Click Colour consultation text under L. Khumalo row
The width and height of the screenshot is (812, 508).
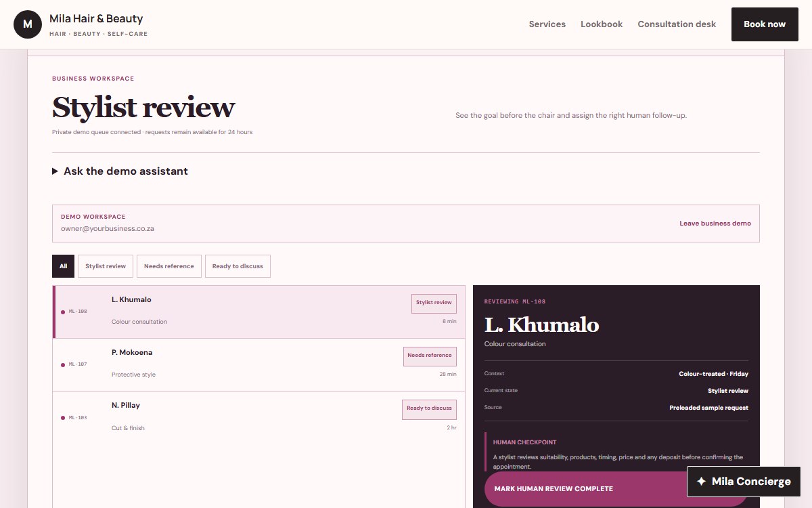(139, 322)
